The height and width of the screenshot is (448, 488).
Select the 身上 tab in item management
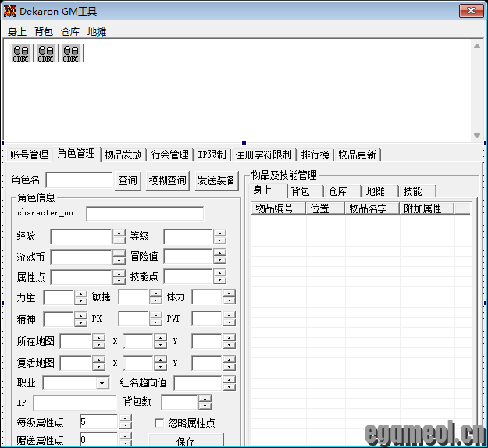point(268,190)
